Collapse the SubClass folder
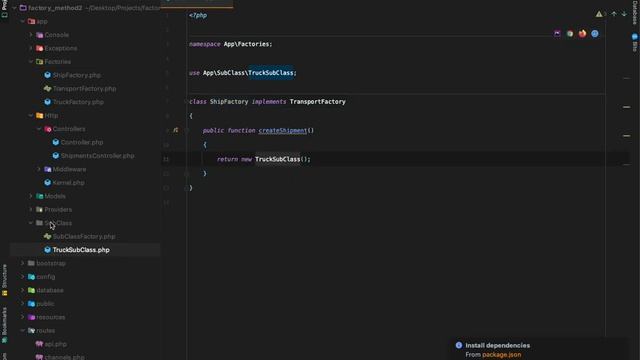 click(31, 223)
